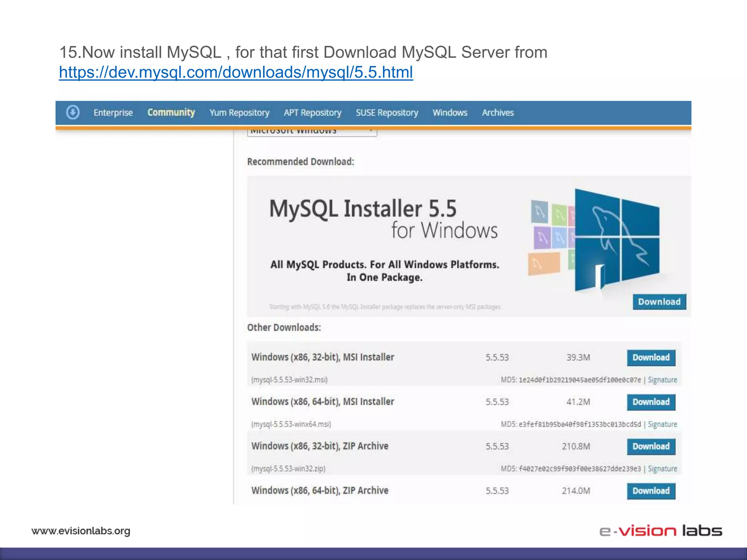Viewport: 747px width, 560px height.
Task: Click the (mysql-5.5.53-win32.msi) filename
Action: click(289, 380)
